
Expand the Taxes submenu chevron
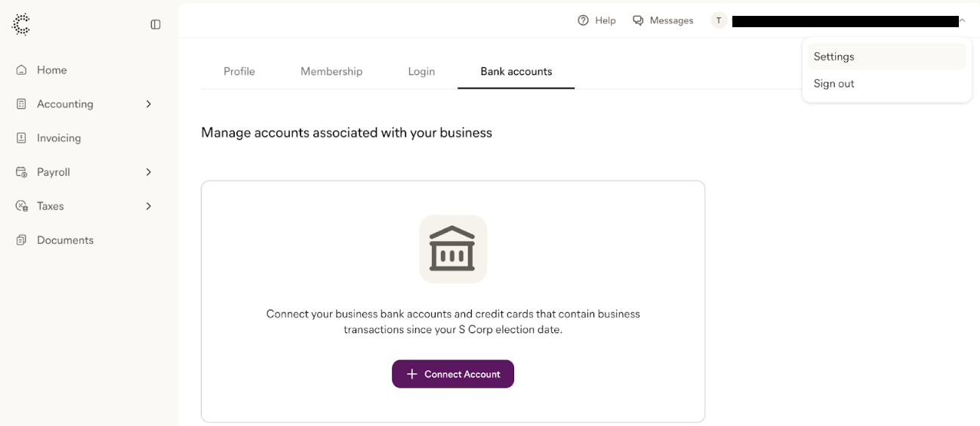tap(149, 206)
